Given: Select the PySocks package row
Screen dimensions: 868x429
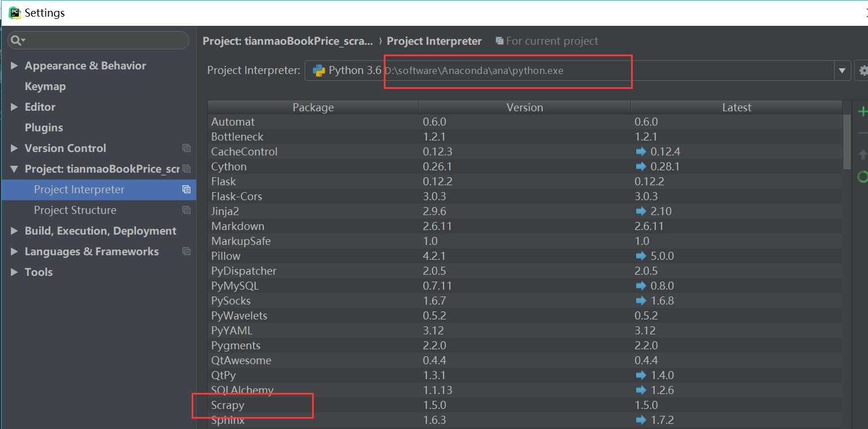Looking at the screenshot, I should pos(525,301).
